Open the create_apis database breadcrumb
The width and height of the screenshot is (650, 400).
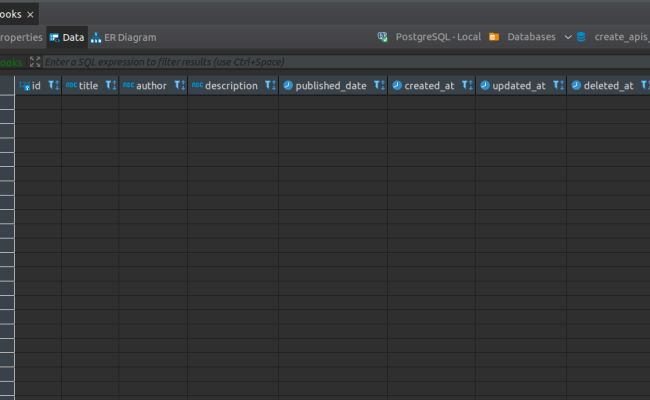[622, 37]
